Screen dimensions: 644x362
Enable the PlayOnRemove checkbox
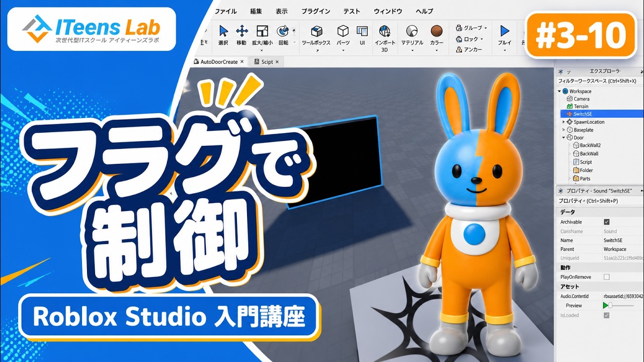(606, 277)
